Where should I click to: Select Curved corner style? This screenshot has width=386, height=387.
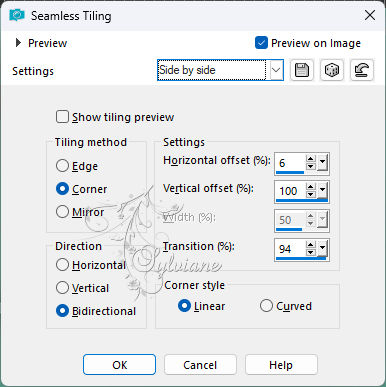(266, 306)
